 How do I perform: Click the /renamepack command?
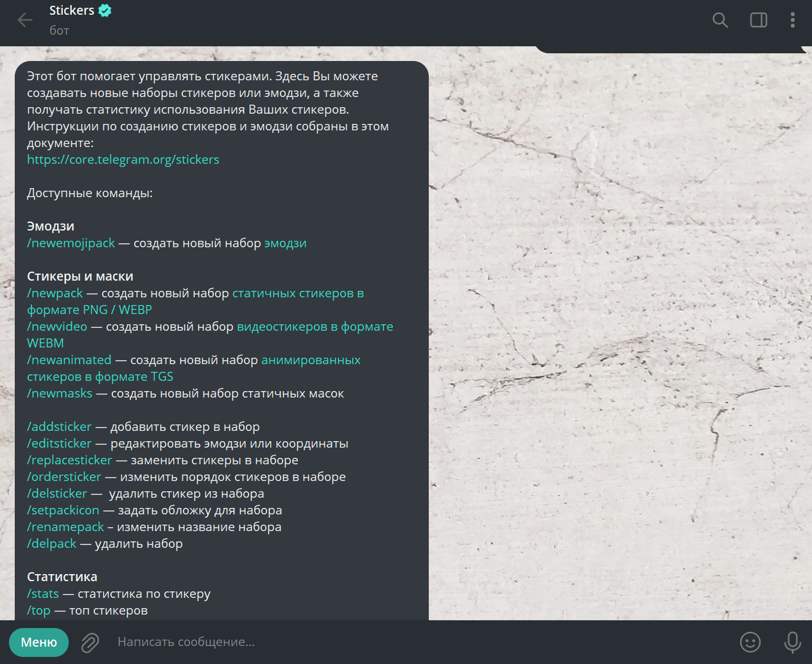click(65, 527)
